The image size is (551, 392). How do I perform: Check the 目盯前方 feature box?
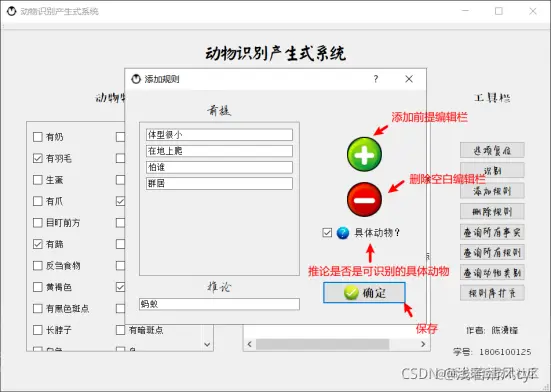(x=38, y=223)
